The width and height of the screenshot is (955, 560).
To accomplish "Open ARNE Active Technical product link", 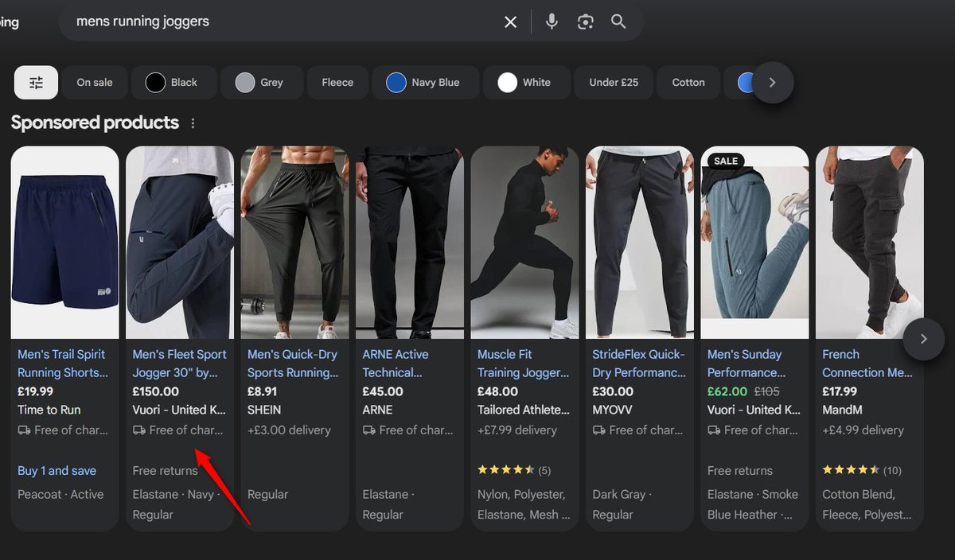I will [396, 364].
